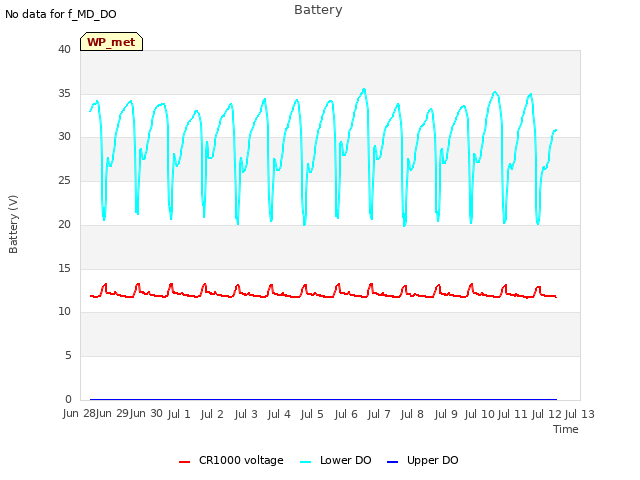
Task: Click the 15 y-axis tick label
Action: point(64,268)
